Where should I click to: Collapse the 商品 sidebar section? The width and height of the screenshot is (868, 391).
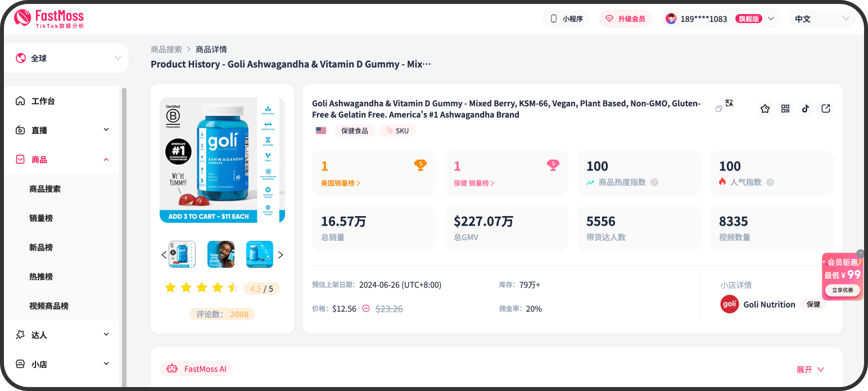pos(62,159)
